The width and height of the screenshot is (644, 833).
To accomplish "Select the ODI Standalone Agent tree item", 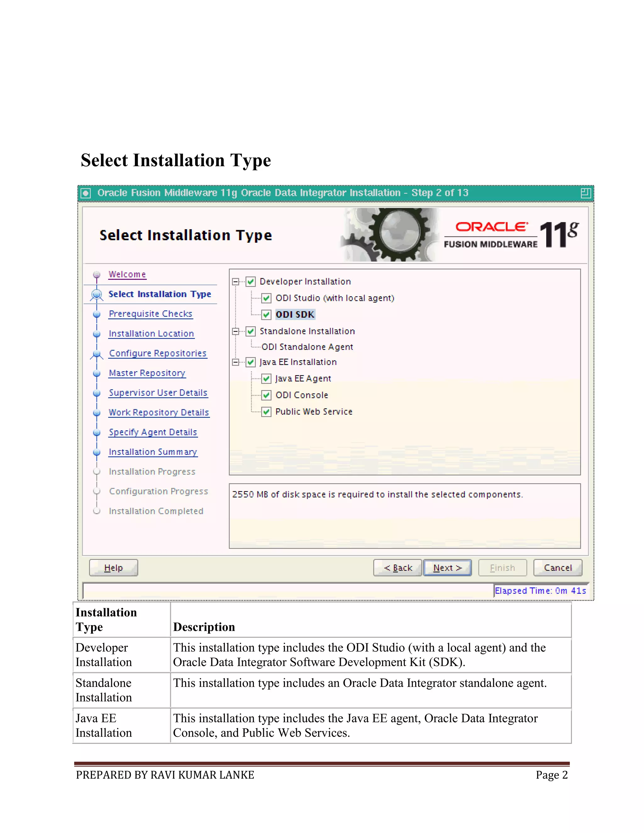I will coord(307,347).
